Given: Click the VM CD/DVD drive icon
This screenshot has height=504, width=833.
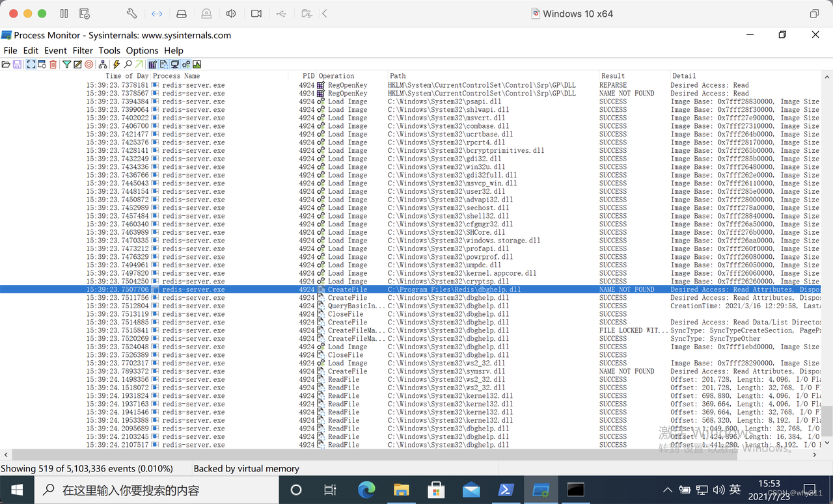Looking at the screenshot, I should (206, 14).
